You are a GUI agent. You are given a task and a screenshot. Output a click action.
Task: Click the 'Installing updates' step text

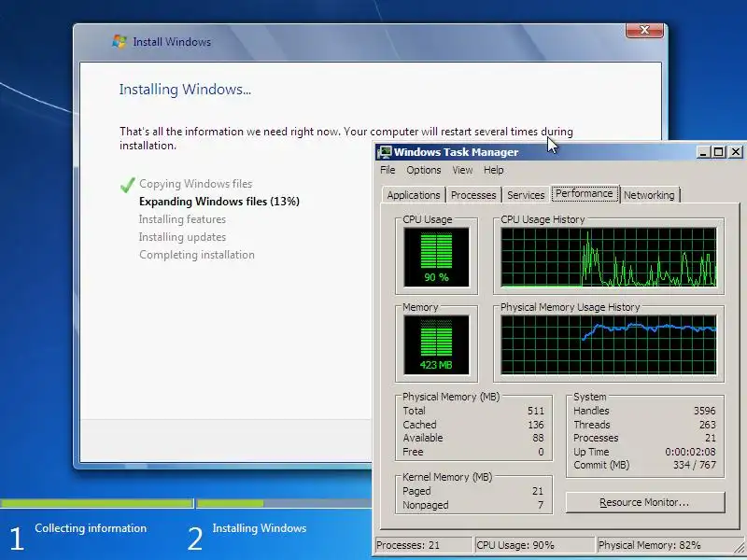182,237
